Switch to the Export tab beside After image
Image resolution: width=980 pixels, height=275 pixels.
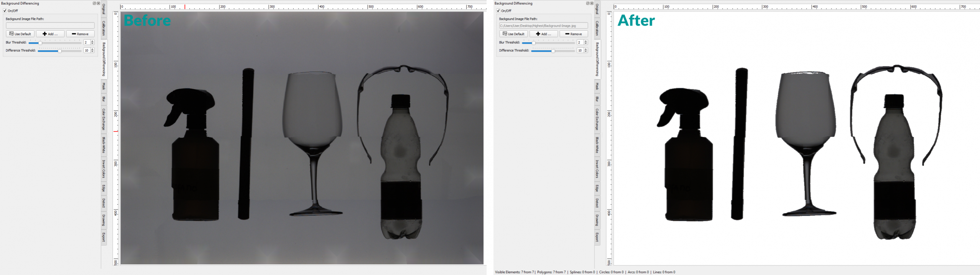click(597, 237)
